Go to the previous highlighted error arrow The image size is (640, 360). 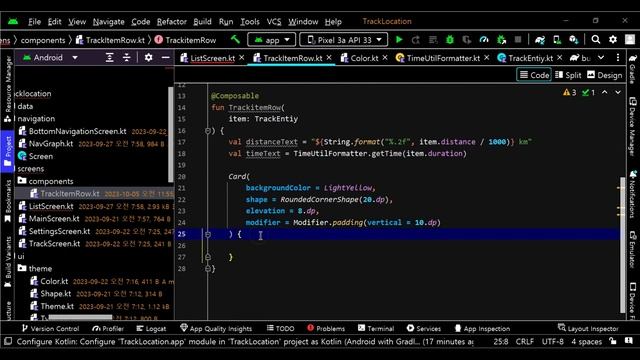604,93
